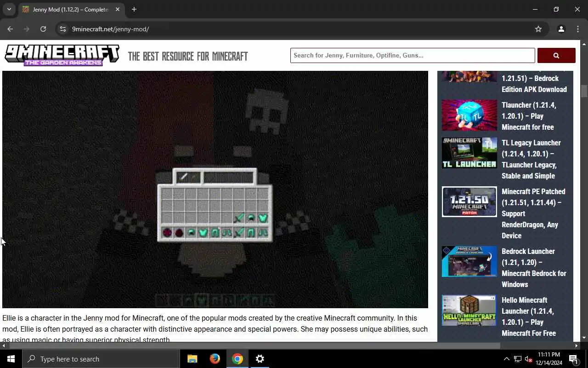Open Hello Minecraft Launcher thumbnail
The image size is (588, 368).
click(469, 310)
